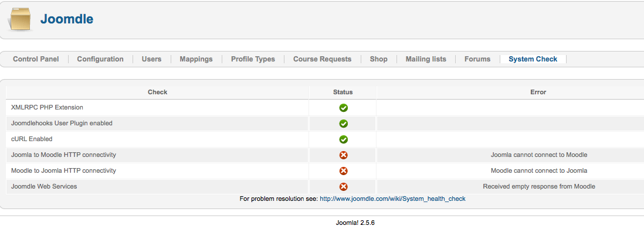Open the System_health_check wiki link
Screen dimensions: 644x236
point(392,199)
